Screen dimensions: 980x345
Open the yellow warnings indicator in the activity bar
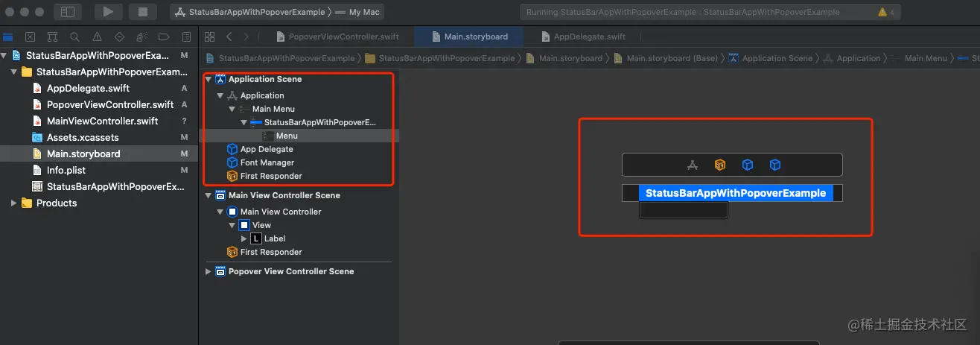(887, 12)
